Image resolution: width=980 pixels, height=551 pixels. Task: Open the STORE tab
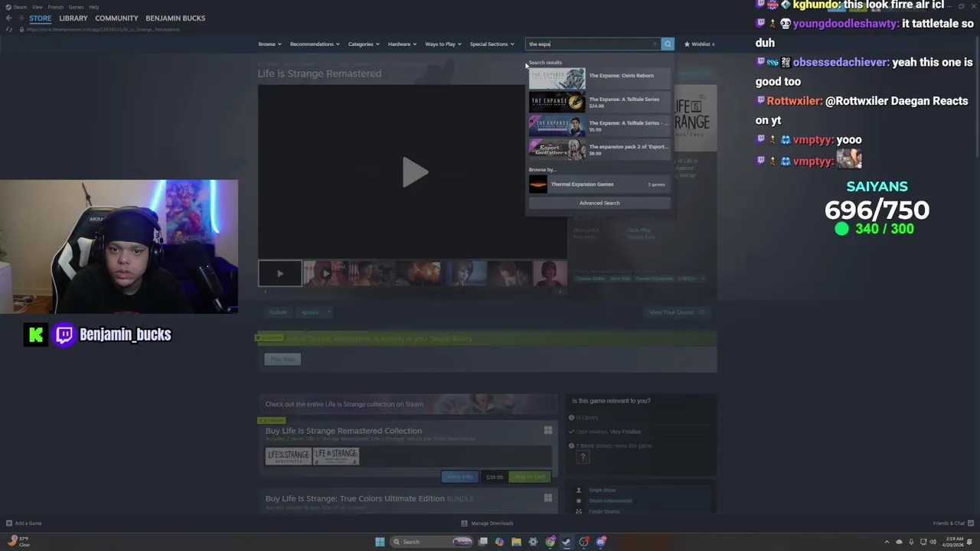pyautogui.click(x=41, y=18)
